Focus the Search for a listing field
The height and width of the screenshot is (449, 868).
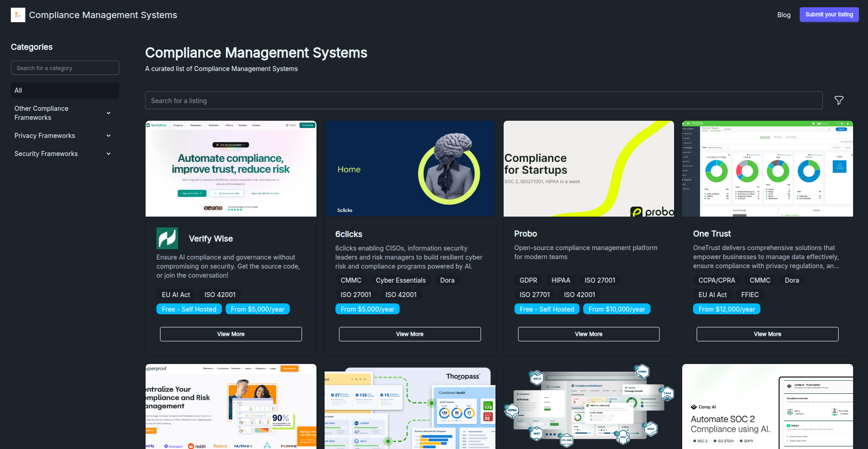[x=484, y=100]
